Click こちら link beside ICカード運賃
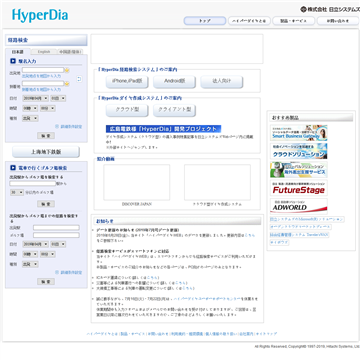Screen dimensions: 360x360 pyautogui.click(x=153, y=277)
